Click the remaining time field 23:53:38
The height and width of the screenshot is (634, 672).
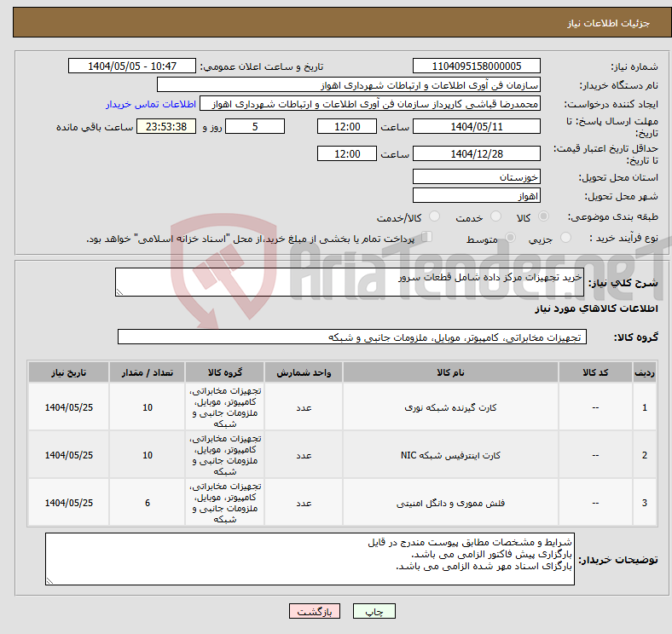point(166,126)
